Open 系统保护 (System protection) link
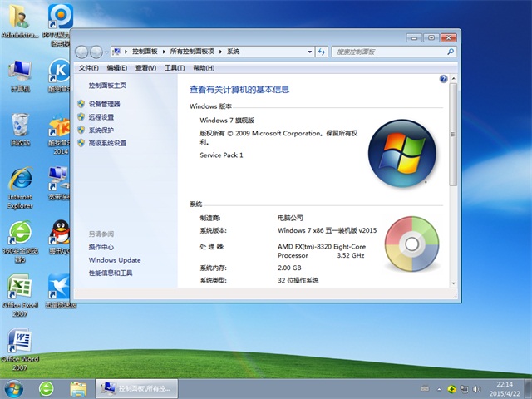Viewport: 532px width, 399px height. [x=101, y=130]
